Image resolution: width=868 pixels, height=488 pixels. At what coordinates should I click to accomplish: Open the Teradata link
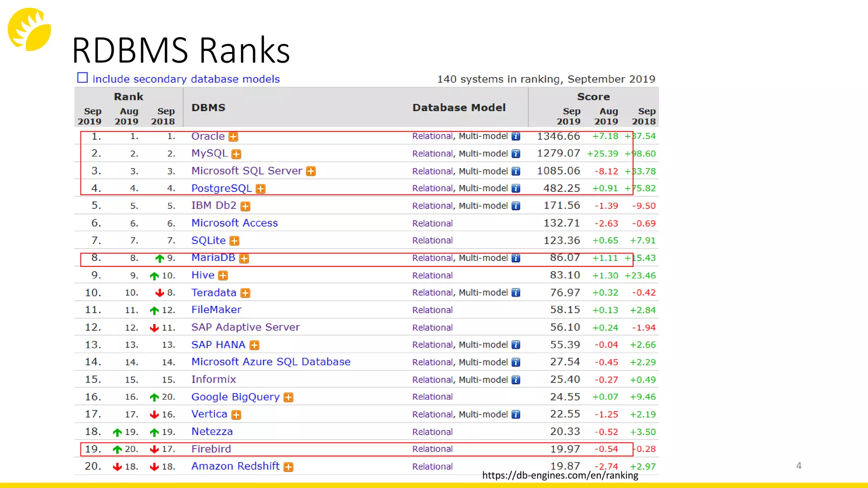[214, 293]
